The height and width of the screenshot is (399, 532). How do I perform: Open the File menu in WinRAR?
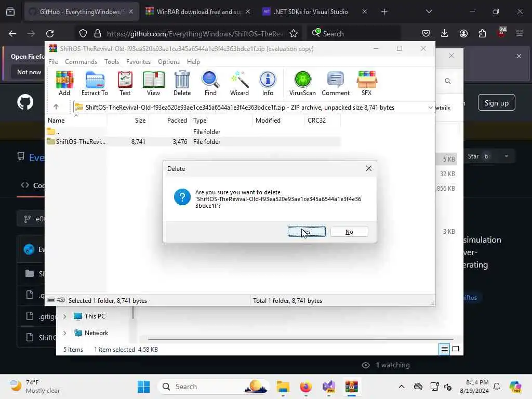coord(53,62)
